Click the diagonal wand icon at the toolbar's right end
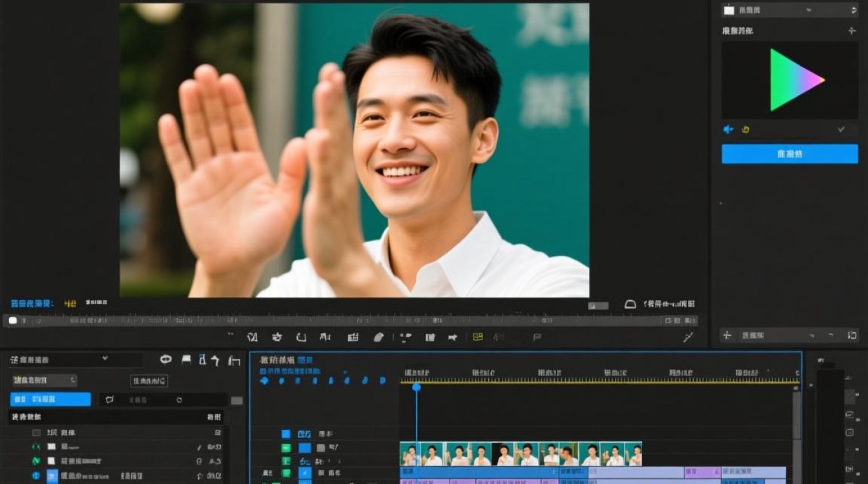This screenshot has width=868, height=484. 688,337
